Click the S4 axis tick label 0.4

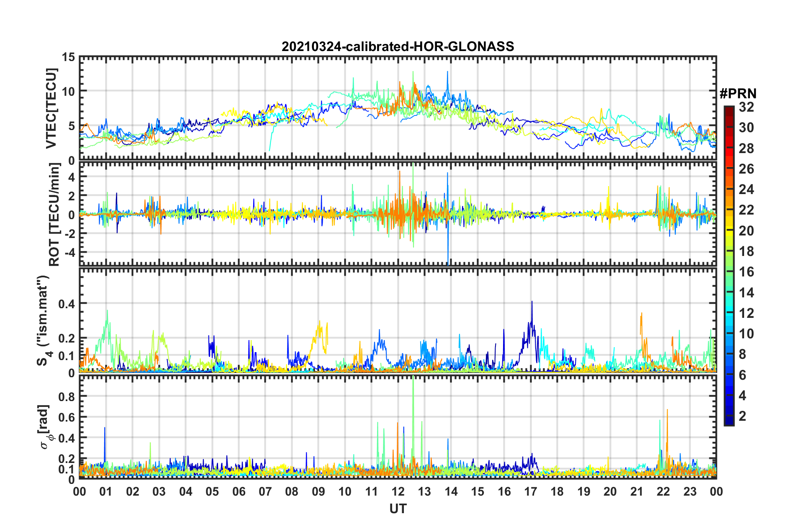click(67, 304)
